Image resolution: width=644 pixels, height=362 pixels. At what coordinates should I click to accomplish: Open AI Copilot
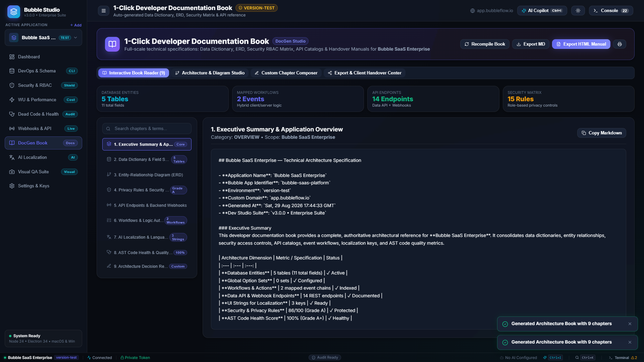point(542,11)
